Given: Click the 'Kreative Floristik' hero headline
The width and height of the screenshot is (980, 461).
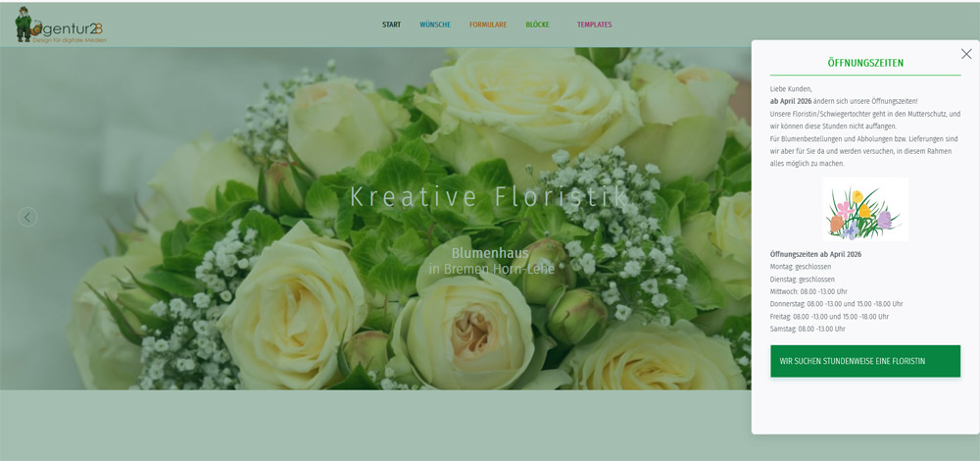Looking at the screenshot, I should (489, 196).
